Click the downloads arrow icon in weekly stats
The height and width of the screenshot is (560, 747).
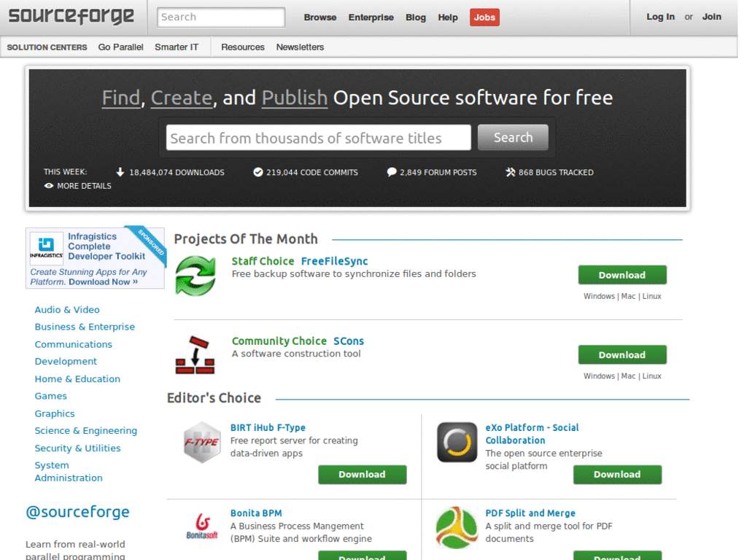coord(120,172)
